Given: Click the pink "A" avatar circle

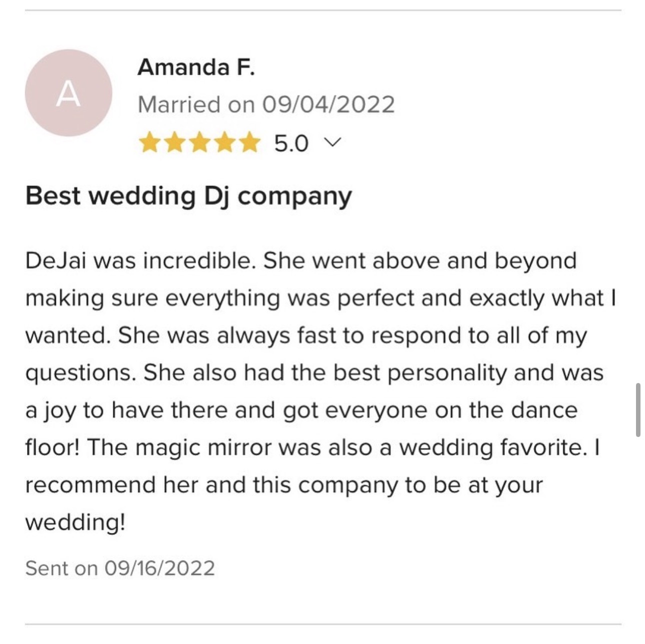Looking at the screenshot, I should pos(68,93).
